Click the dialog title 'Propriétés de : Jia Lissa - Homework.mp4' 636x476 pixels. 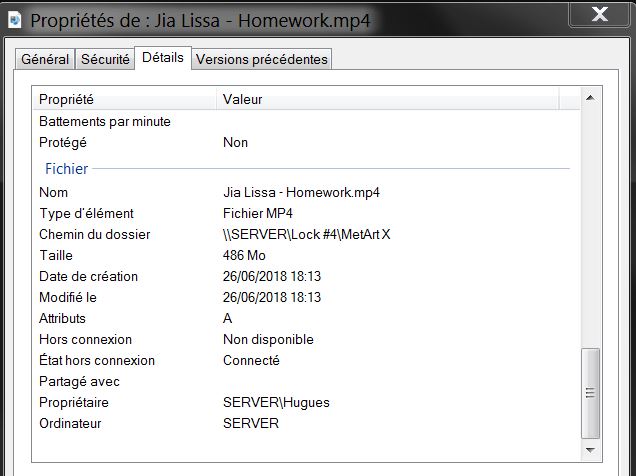tap(200, 21)
